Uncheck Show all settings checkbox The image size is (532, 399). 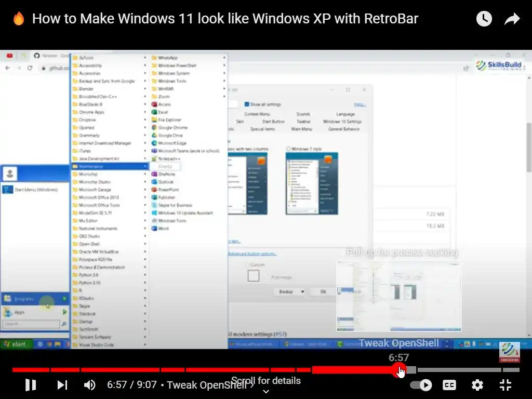(x=247, y=104)
